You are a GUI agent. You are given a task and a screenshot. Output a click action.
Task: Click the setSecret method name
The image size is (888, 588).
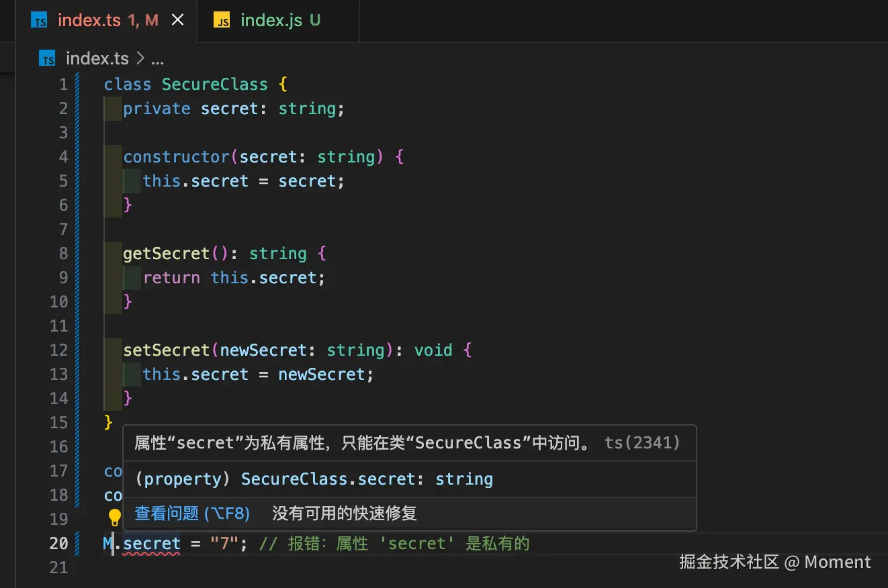[x=167, y=350]
